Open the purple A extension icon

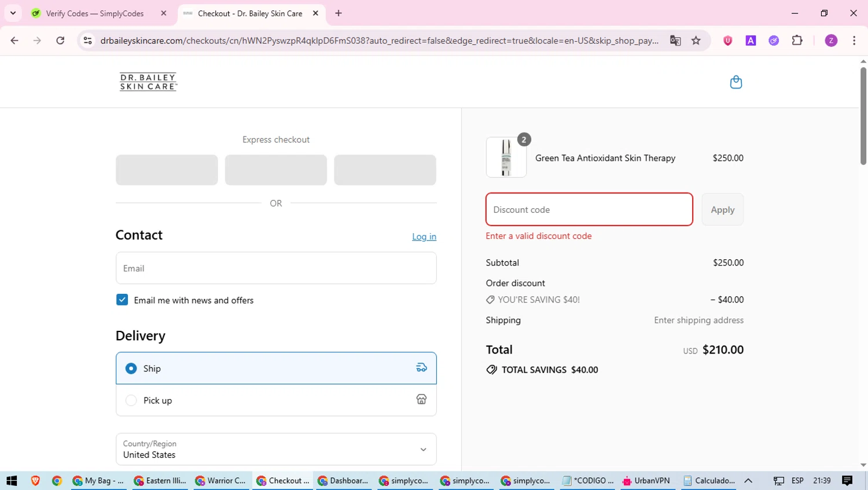coord(751,40)
